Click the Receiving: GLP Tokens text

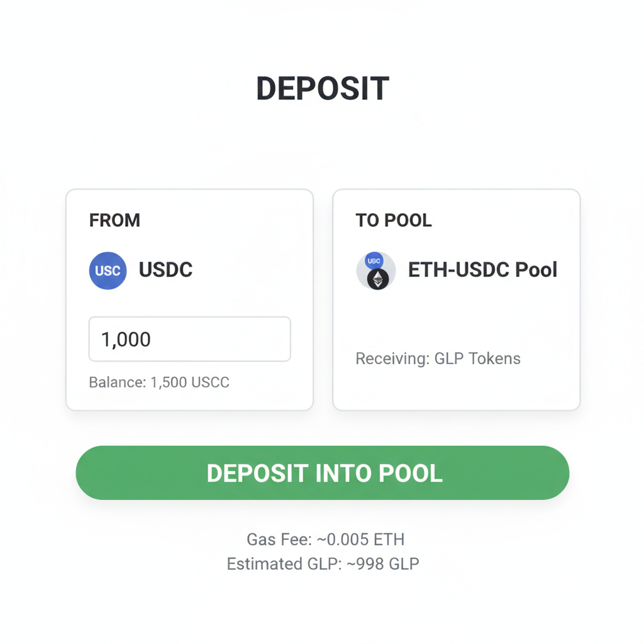coord(438,358)
